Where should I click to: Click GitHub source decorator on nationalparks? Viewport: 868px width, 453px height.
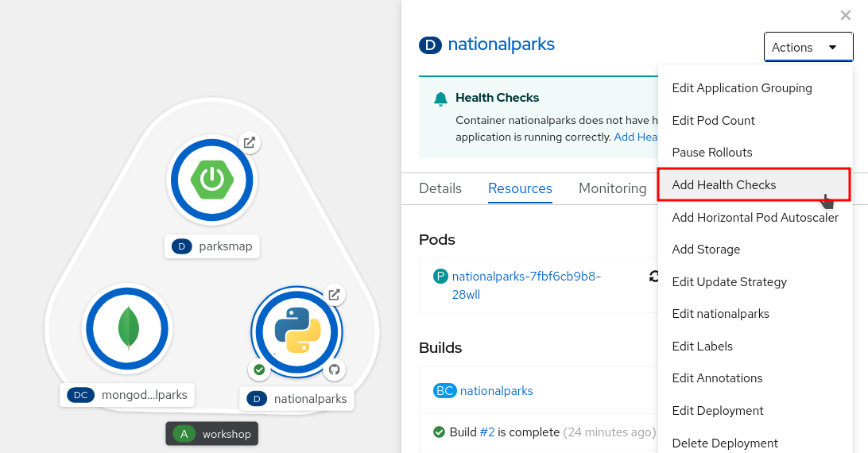(335, 370)
